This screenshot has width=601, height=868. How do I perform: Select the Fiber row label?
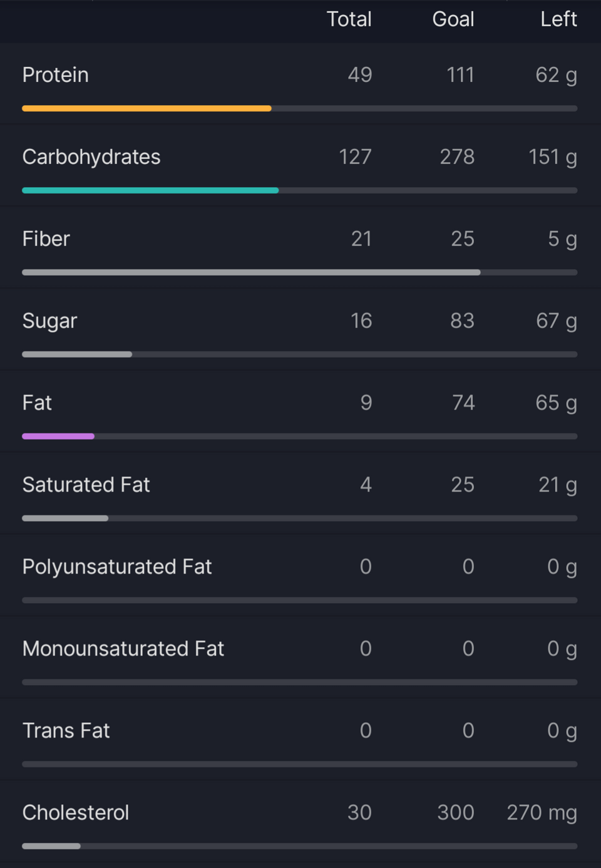[46, 239]
